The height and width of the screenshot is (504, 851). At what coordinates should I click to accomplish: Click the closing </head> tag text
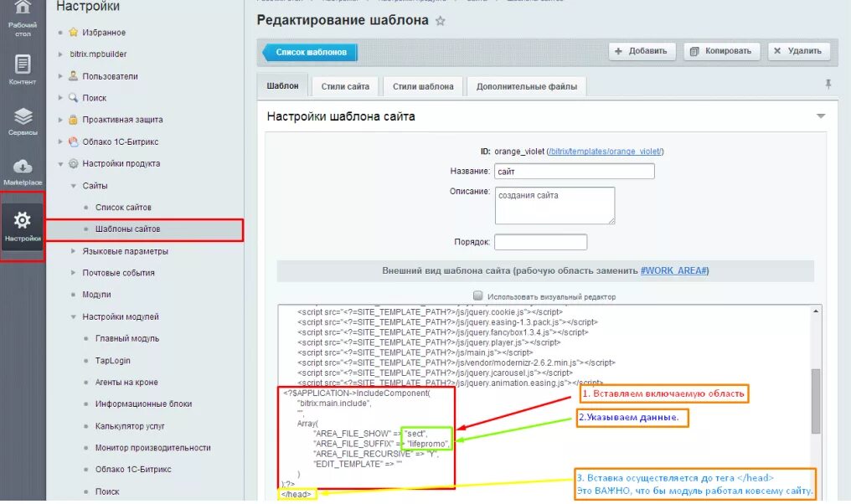point(297,494)
